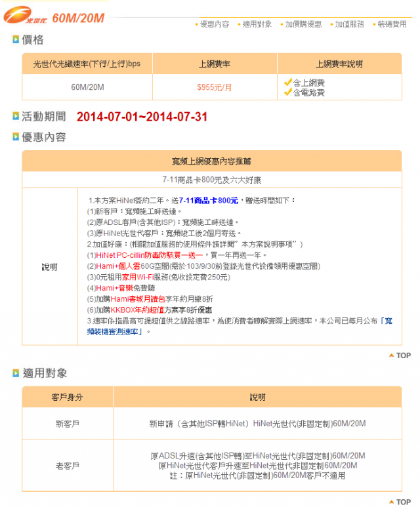Open the 適用對象 navigation tab
Viewport: 420px width, 509px height.
coord(257,24)
